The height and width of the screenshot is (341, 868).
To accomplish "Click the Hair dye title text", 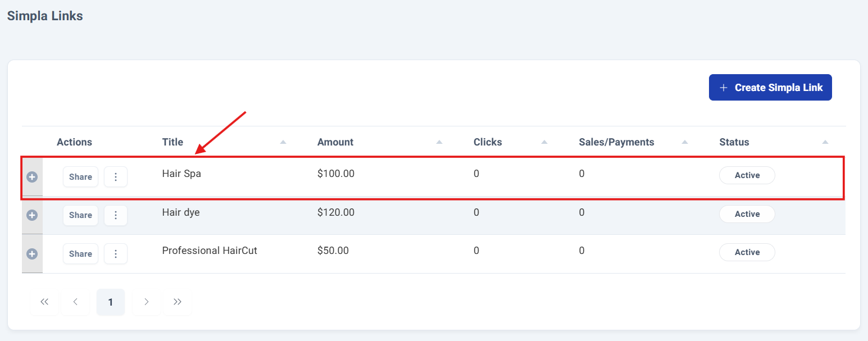I will click(181, 212).
